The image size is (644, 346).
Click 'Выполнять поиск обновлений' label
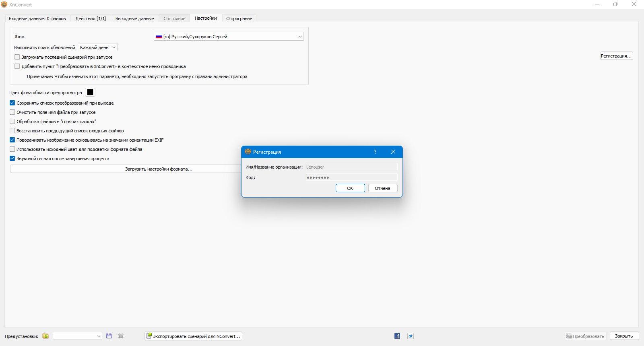point(45,47)
